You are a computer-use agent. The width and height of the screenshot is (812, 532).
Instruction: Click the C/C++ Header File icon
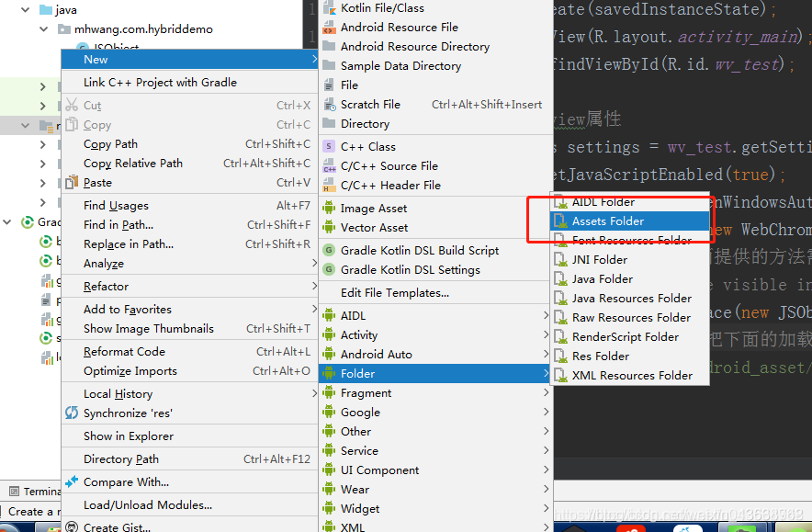tap(329, 186)
